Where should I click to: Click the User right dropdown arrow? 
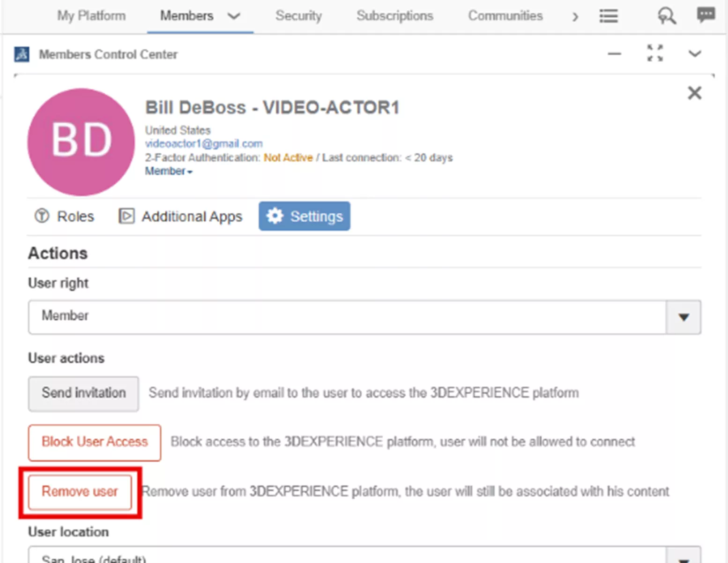point(683,317)
